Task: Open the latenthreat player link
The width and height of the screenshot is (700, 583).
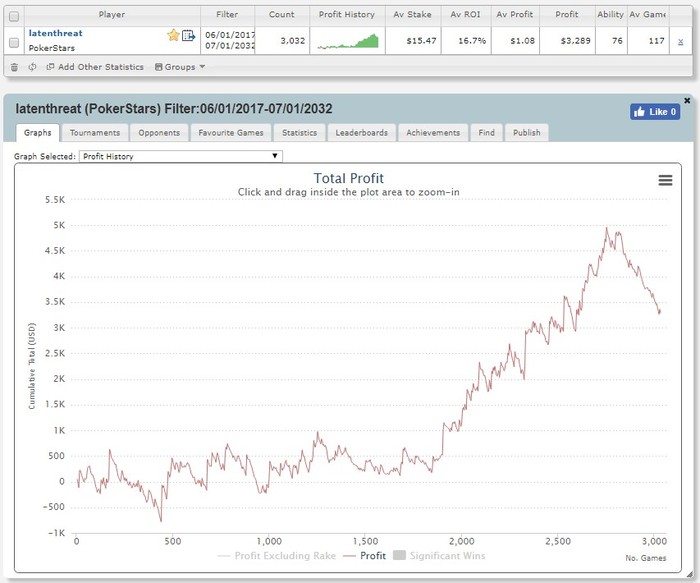Action: pos(55,33)
